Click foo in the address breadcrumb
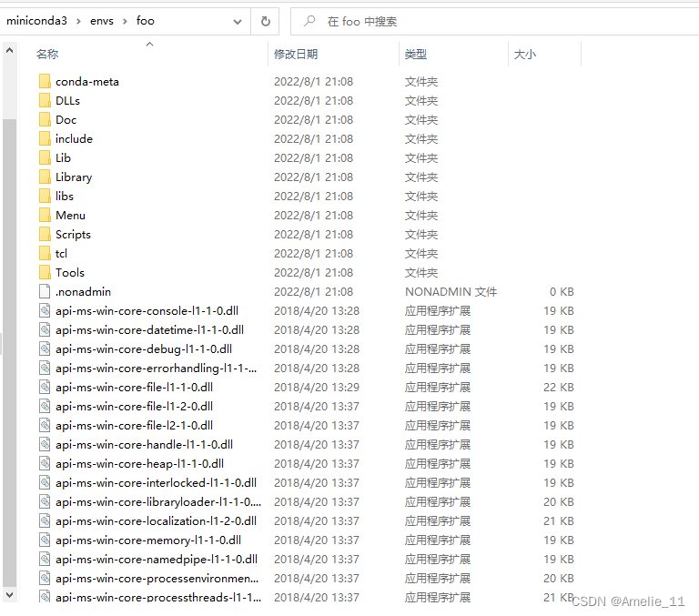This screenshot has width=699, height=616. pyautogui.click(x=146, y=21)
